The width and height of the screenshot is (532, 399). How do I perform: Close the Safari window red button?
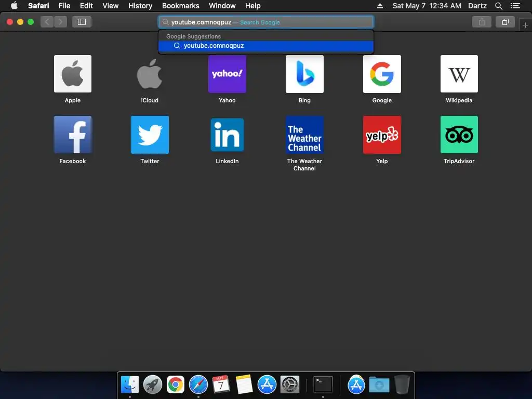pos(10,22)
